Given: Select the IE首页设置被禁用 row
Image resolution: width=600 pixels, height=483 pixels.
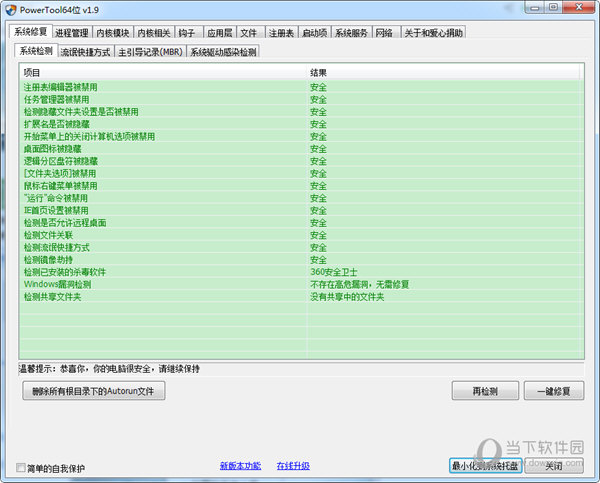Looking at the screenshot, I should pos(302,210).
